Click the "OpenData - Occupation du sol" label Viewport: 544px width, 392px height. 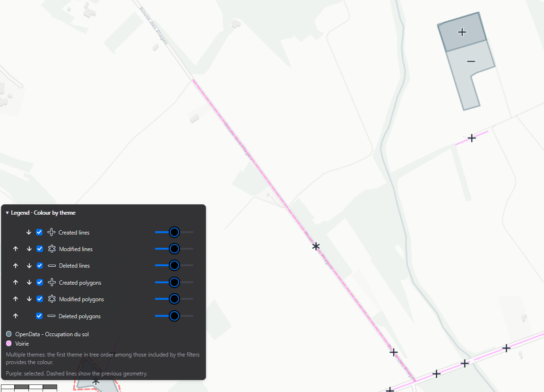[52, 334]
